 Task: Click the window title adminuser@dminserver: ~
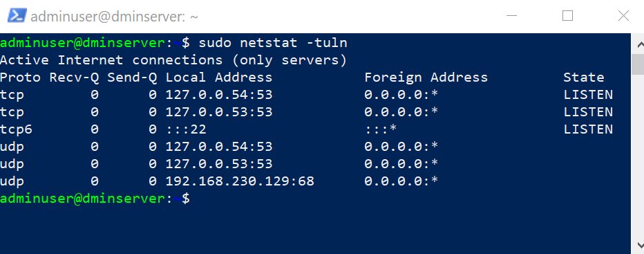coord(115,17)
